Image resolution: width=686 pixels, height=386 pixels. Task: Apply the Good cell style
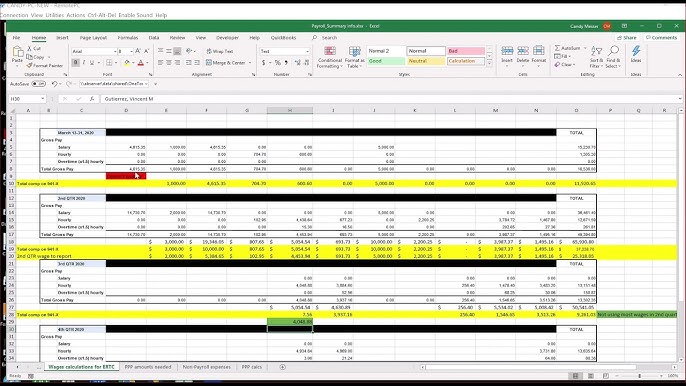[386, 61]
